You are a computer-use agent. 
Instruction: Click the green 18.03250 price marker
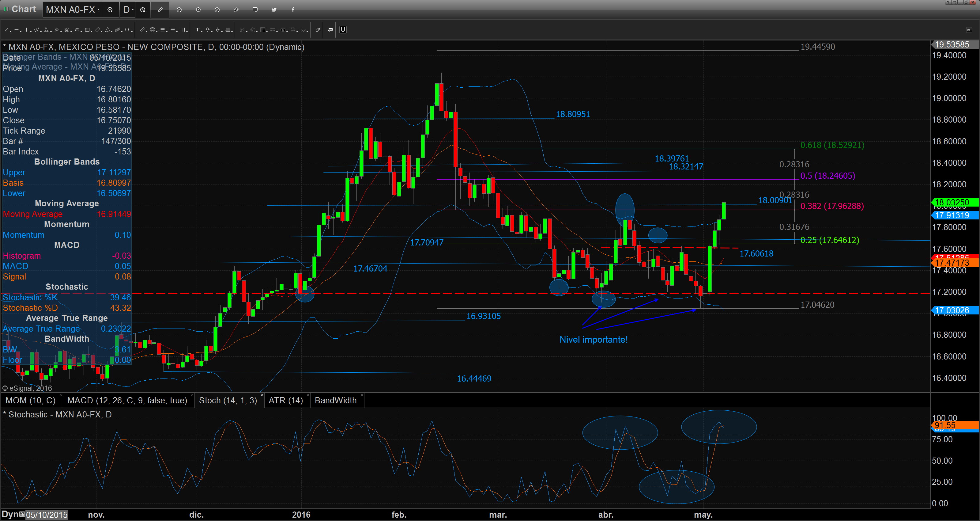[955, 202]
